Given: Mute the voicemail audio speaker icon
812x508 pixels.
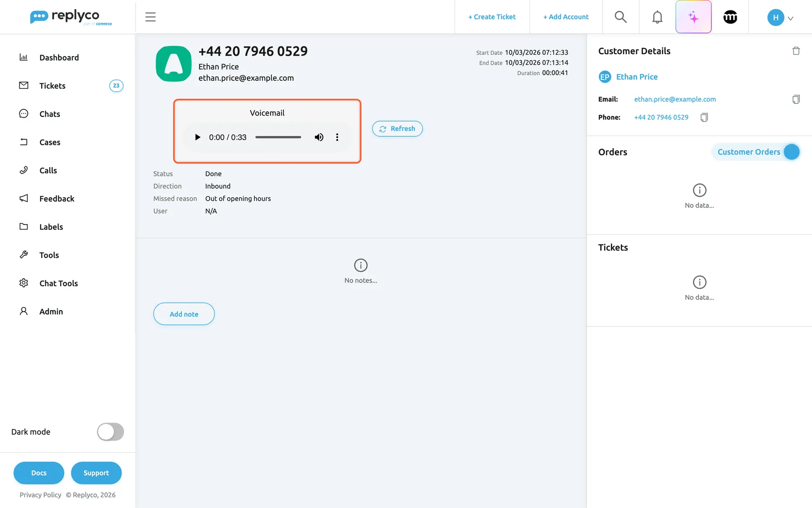Looking at the screenshot, I should (319, 137).
